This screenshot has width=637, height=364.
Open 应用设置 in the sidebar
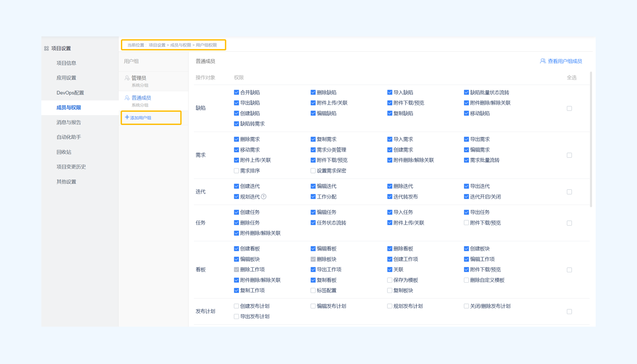(66, 78)
